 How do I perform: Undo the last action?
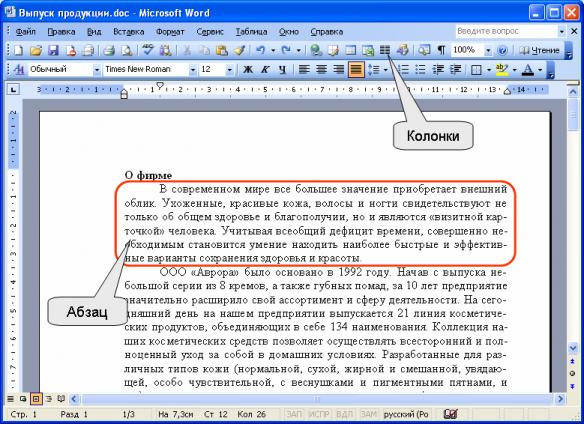(261, 50)
